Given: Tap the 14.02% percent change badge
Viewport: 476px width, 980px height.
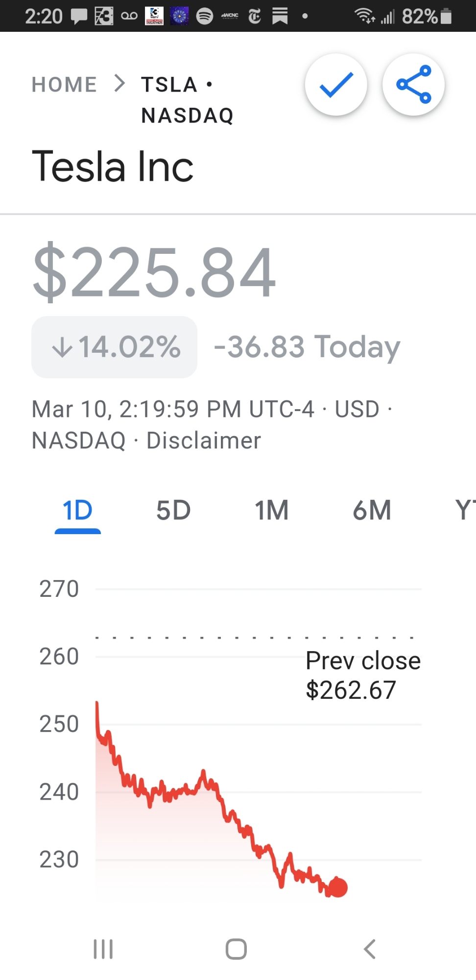Looking at the screenshot, I should click(115, 347).
